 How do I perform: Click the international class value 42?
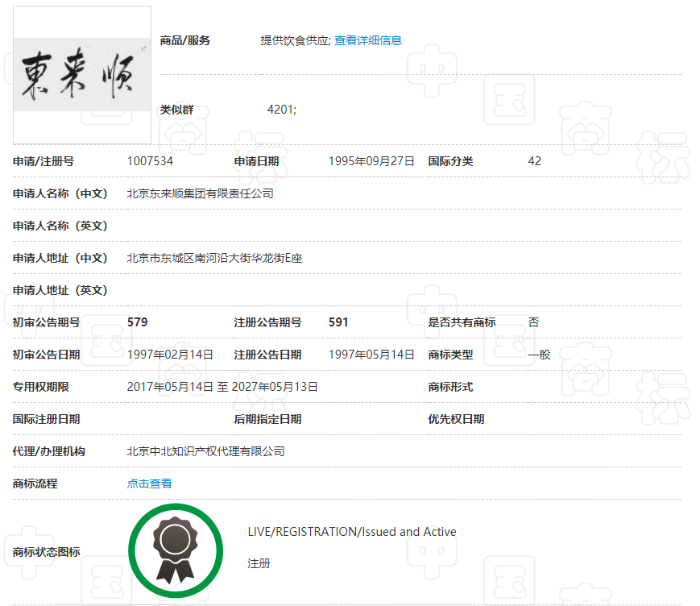[x=534, y=161]
